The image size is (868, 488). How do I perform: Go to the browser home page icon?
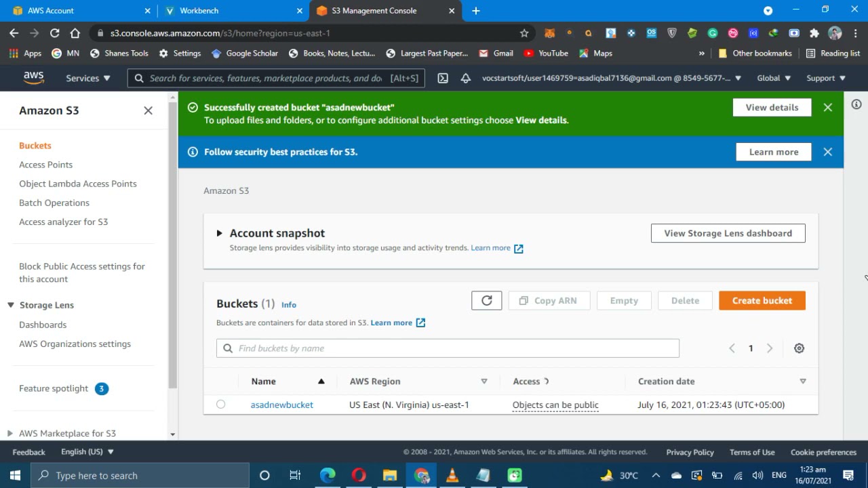[75, 33]
